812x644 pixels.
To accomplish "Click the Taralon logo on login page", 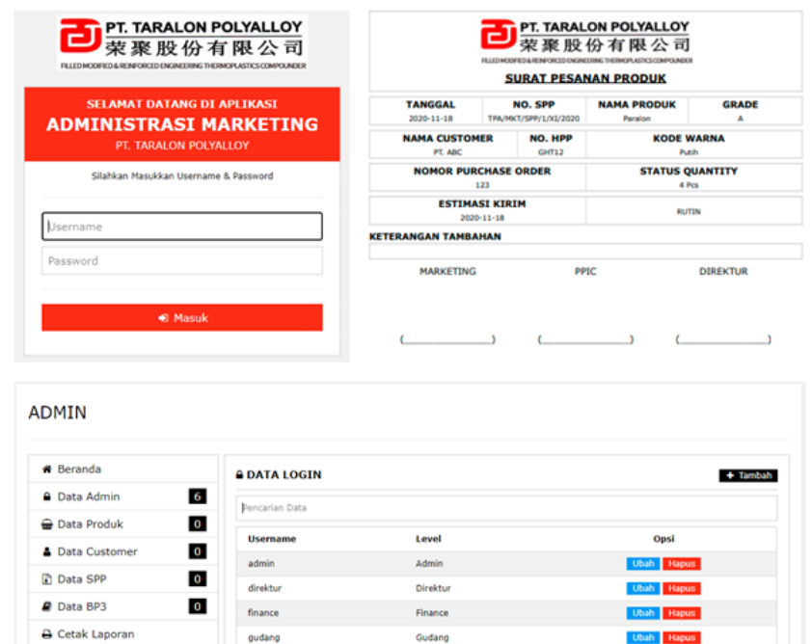I will coord(181,43).
